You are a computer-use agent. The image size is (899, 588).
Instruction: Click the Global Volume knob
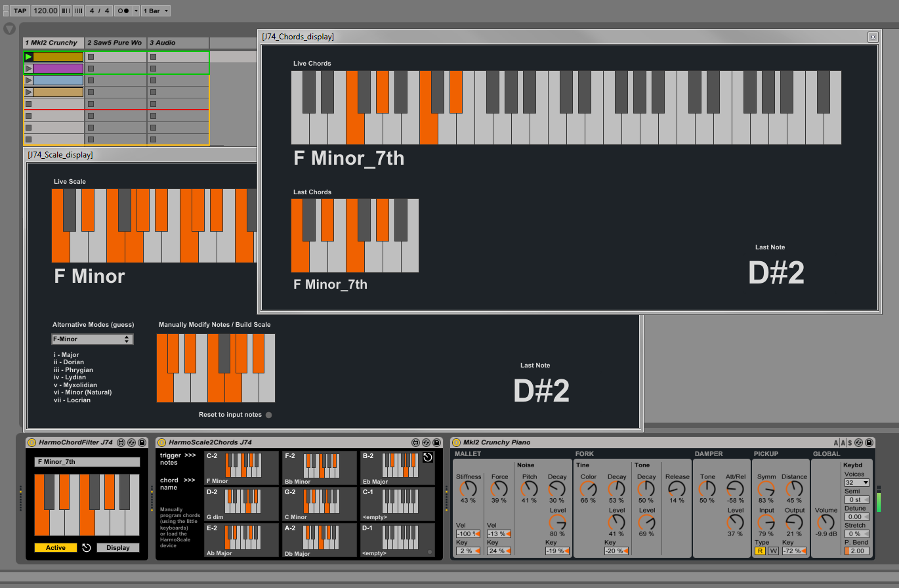click(826, 522)
